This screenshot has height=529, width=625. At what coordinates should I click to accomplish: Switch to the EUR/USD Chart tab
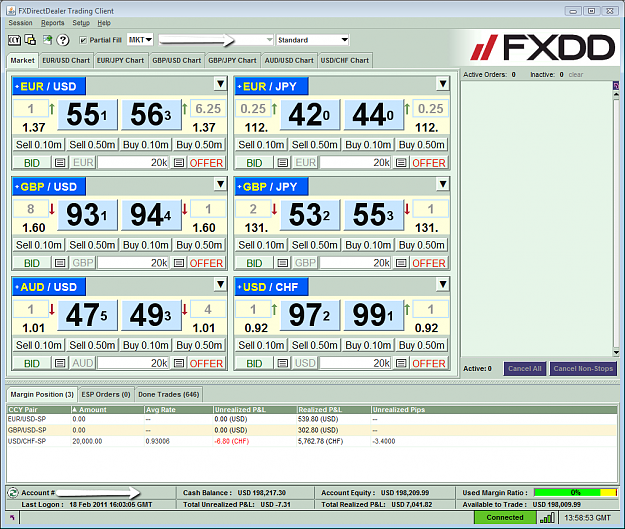[x=66, y=61]
